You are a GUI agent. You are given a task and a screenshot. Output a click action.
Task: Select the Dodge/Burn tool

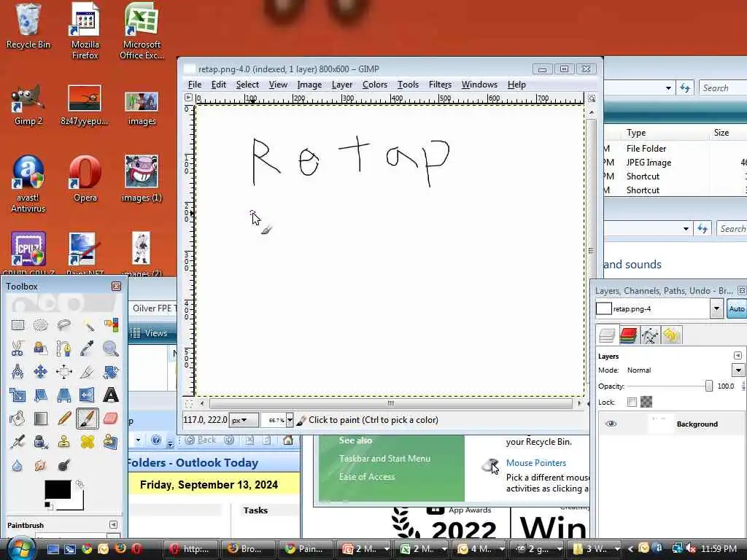tap(64, 464)
